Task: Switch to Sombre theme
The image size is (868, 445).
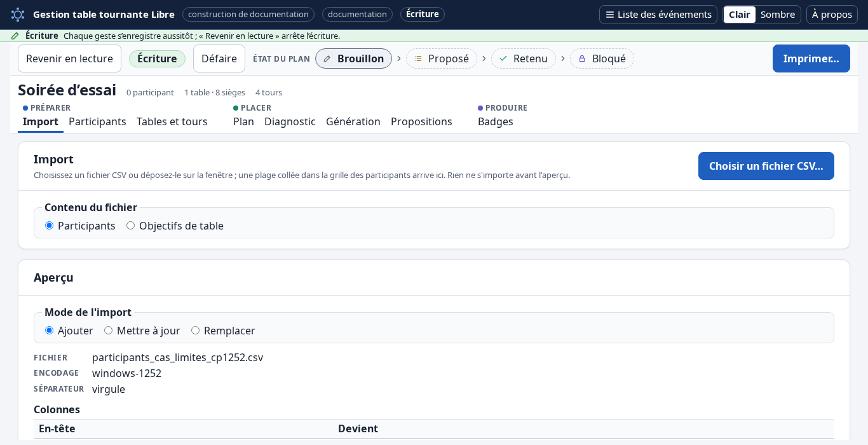Action: [778, 14]
